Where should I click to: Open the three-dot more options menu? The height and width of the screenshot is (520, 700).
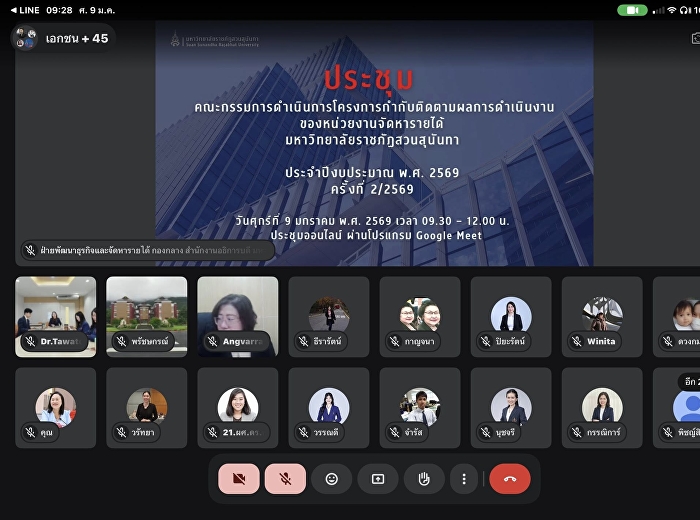(464, 479)
